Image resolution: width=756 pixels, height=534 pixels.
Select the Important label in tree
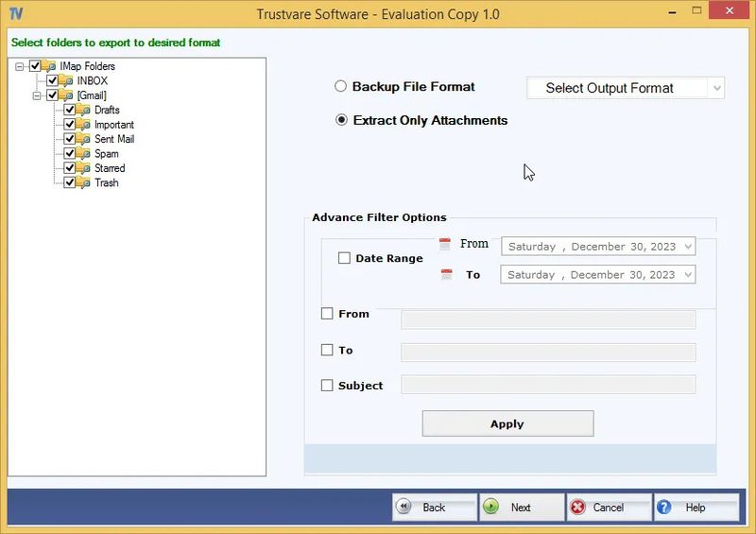pyautogui.click(x=114, y=125)
